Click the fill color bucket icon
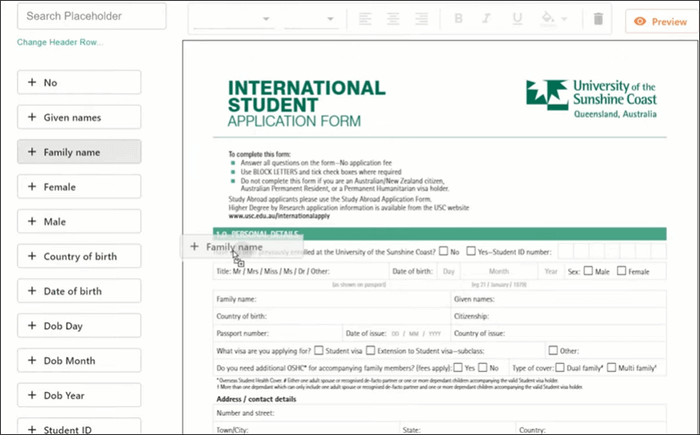 [x=548, y=19]
